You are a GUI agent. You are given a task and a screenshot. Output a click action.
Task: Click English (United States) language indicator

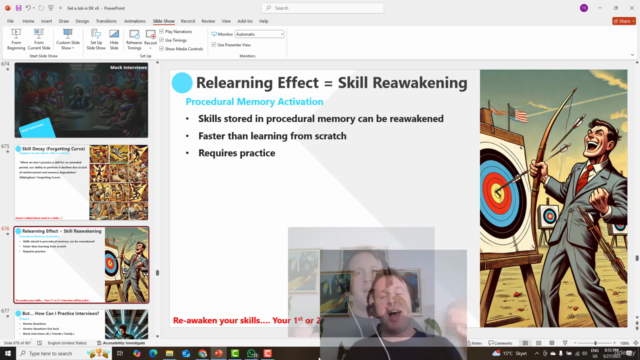67,343
